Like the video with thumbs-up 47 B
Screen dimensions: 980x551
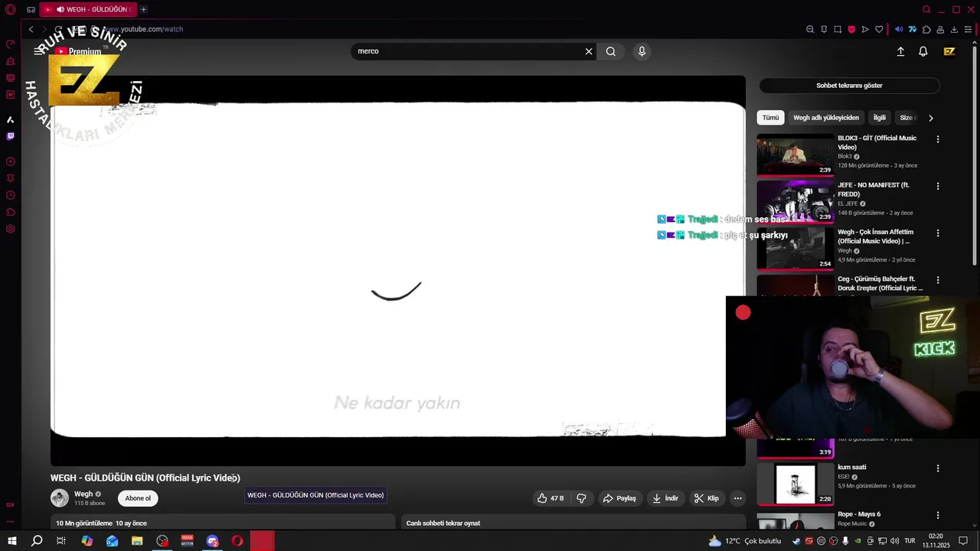pos(550,498)
